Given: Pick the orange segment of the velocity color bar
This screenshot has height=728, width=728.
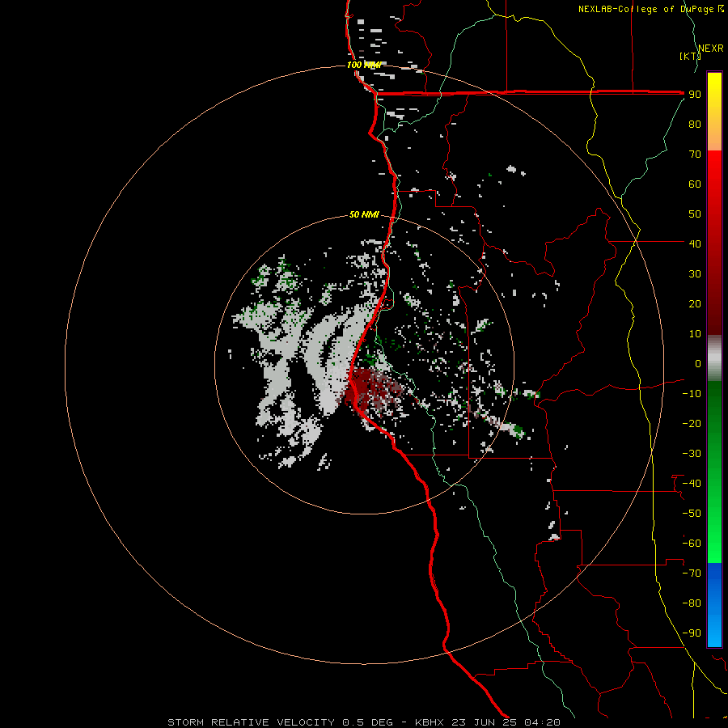Looking at the screenshot, I should (x=714, y=137).
